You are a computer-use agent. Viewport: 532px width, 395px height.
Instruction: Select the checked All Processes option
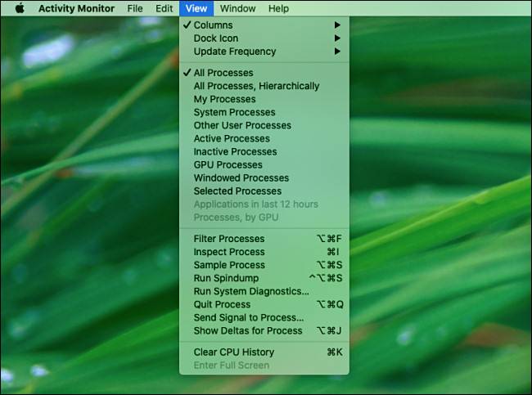pos(264,73)
